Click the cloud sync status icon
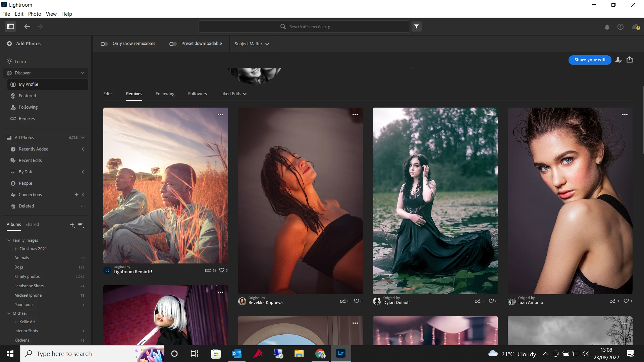Screen dimensions: 644x362 click(635, 27)
